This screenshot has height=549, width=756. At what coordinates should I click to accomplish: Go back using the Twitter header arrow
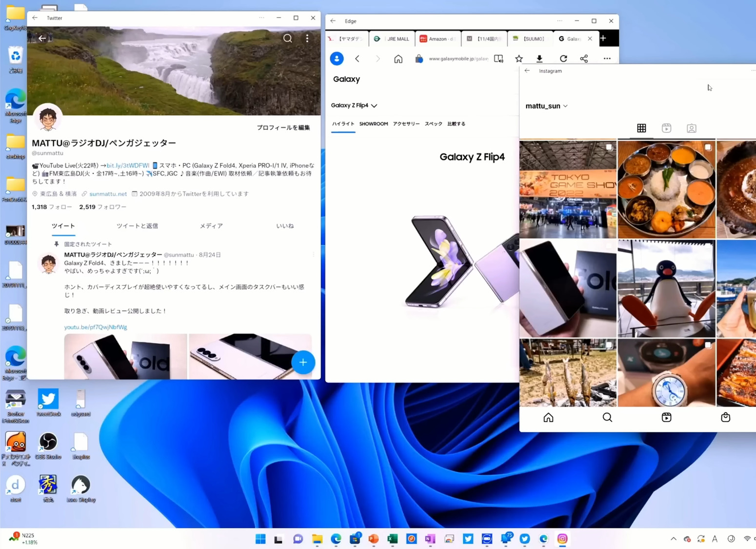[x=42, y=38]
